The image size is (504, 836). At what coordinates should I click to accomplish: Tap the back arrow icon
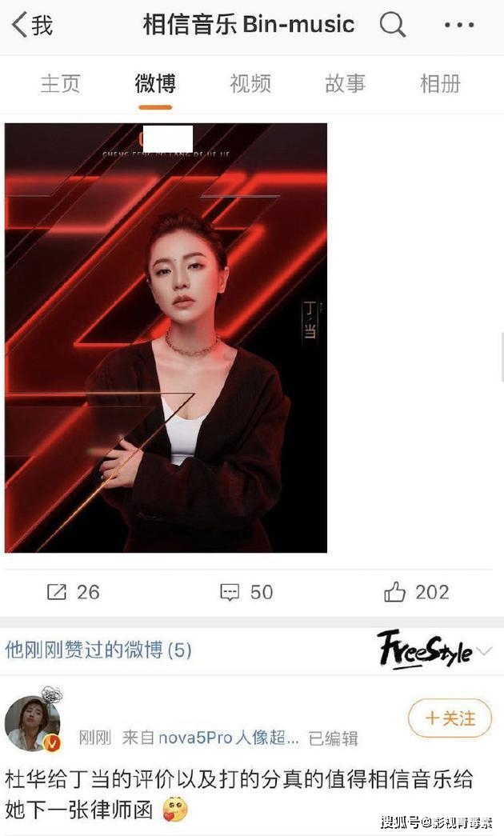19,25
